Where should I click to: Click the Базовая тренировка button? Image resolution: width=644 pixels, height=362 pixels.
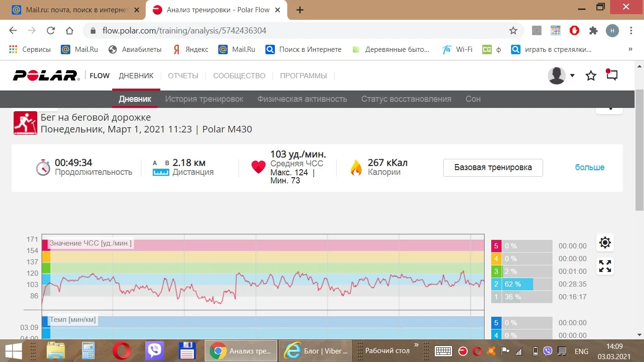pos(493,167)
